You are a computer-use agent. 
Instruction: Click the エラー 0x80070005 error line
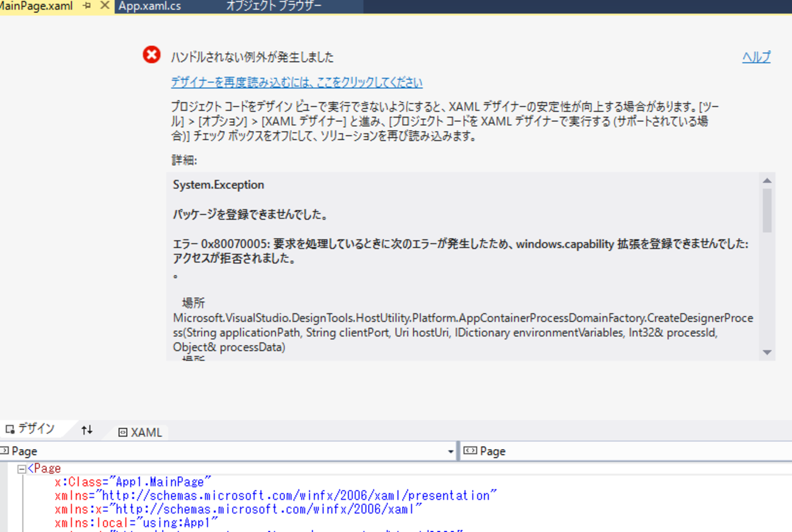pos(461,244)
